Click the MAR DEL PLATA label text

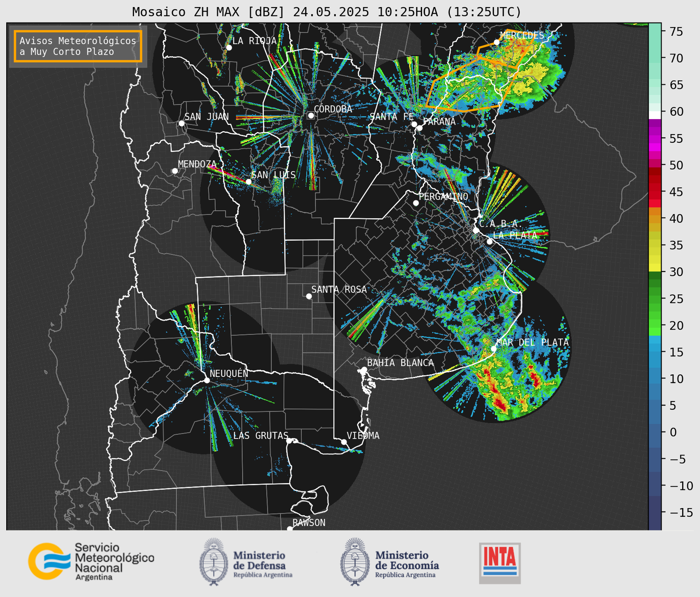(532, 343)
